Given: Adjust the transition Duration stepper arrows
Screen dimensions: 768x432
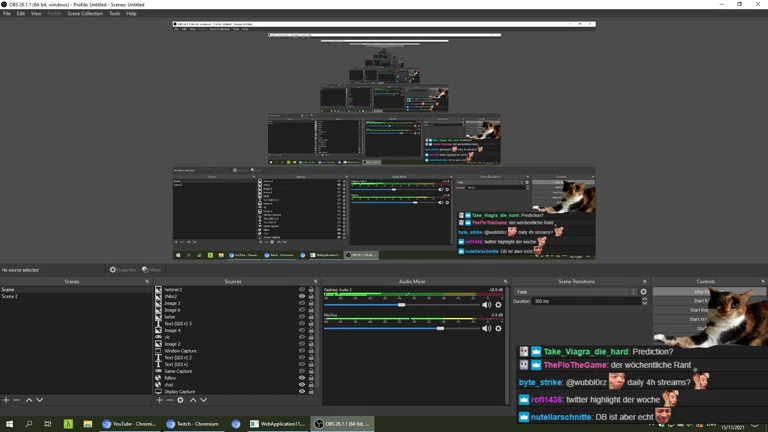Looking at the screenshot, I should [644, 301].
